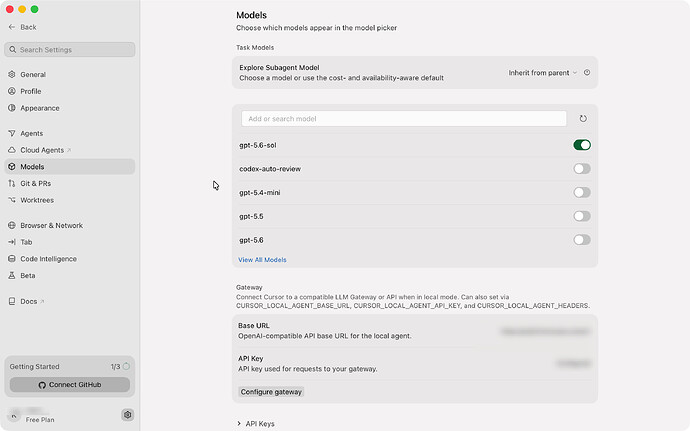Open Appearance settings
690x431 pixels.
pos(70,108)
